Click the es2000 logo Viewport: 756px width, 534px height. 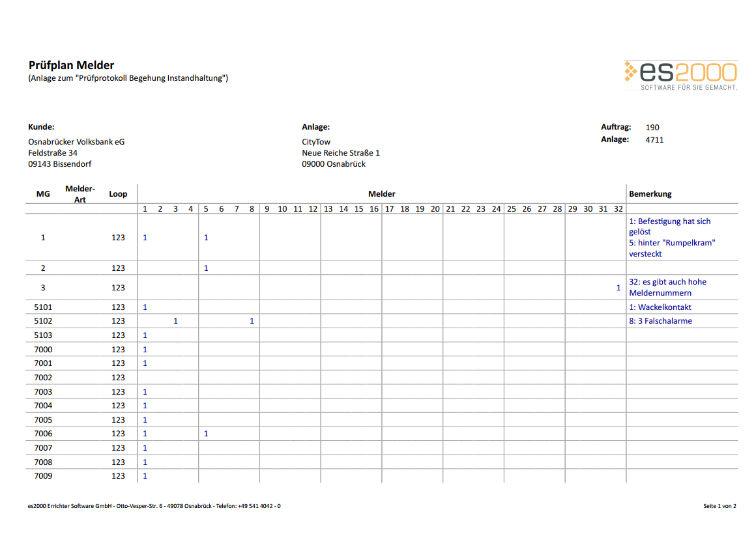(680, 76)
